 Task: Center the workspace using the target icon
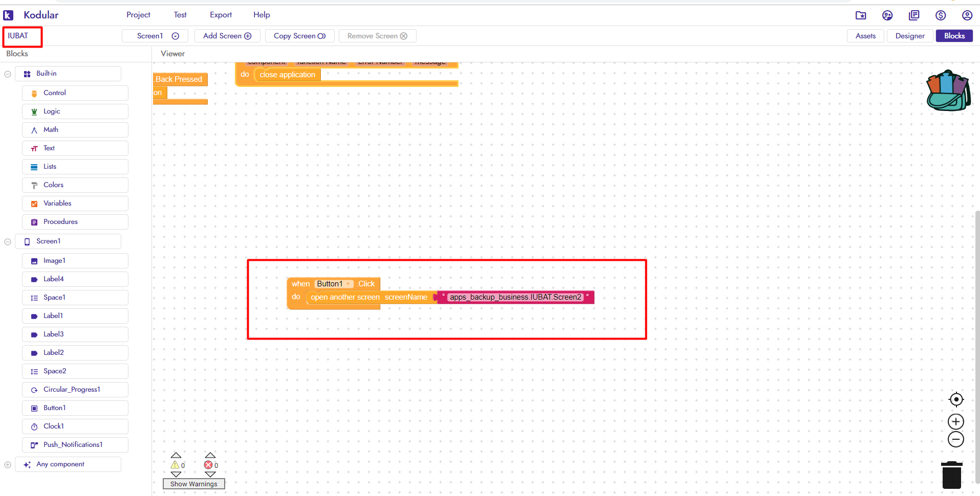point(955,399)
